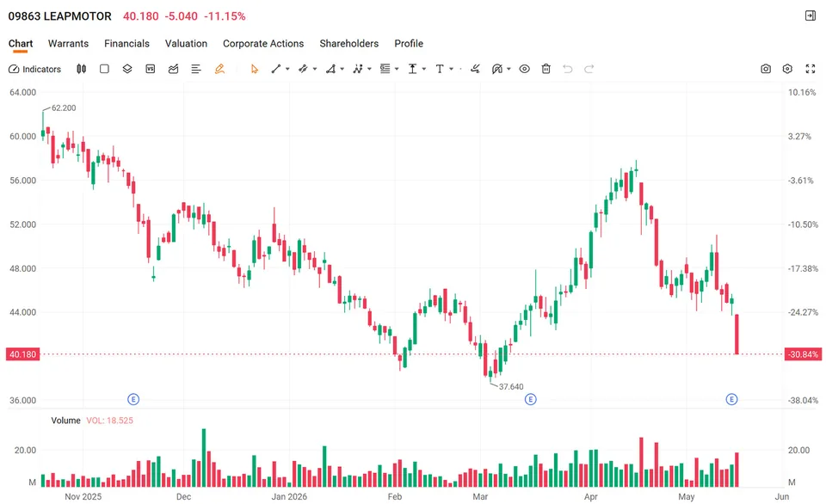
Task: Expand the wave pattern tool dropdown arrow
Action: point(369,69)
